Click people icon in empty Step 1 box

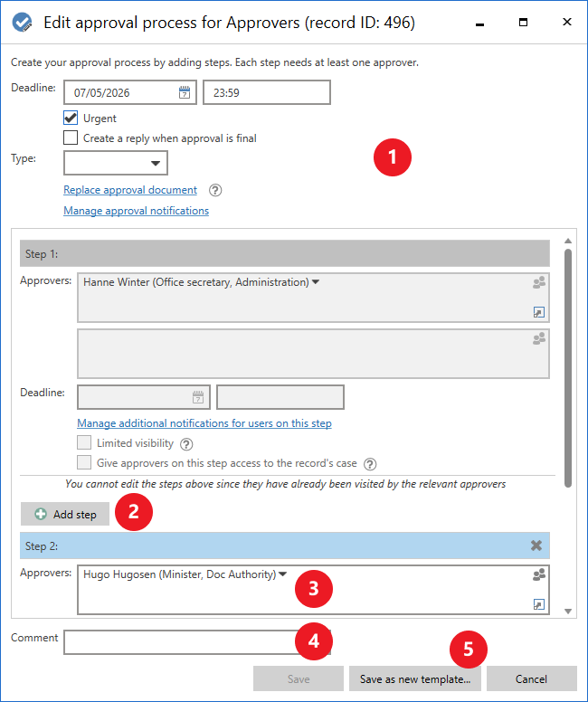(x=539, y=338)
